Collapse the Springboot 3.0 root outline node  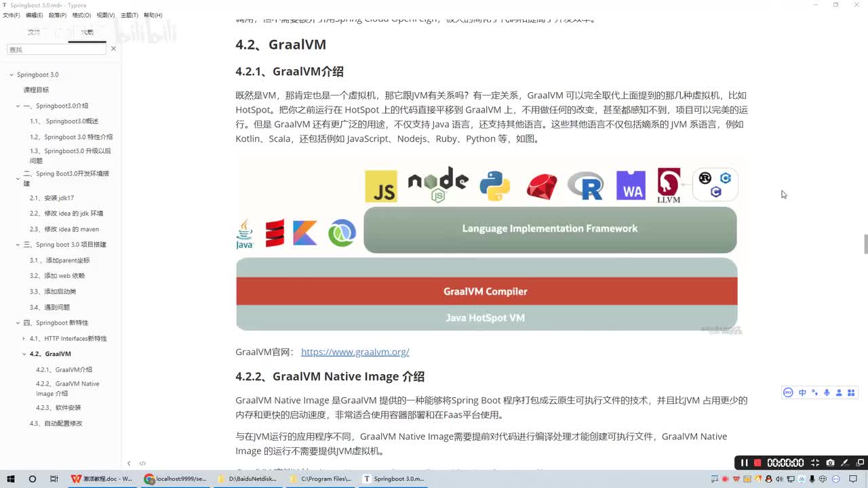[12, 75]
